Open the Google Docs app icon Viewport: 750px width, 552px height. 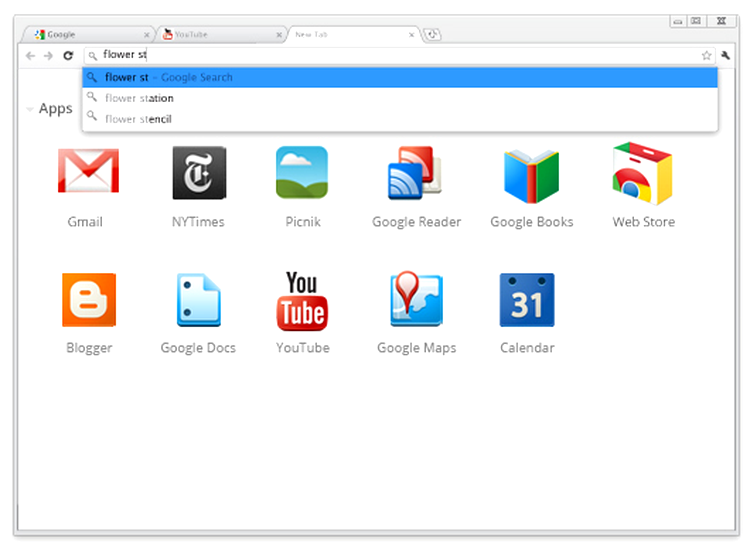pyautogui.click(x=199, y=300)
